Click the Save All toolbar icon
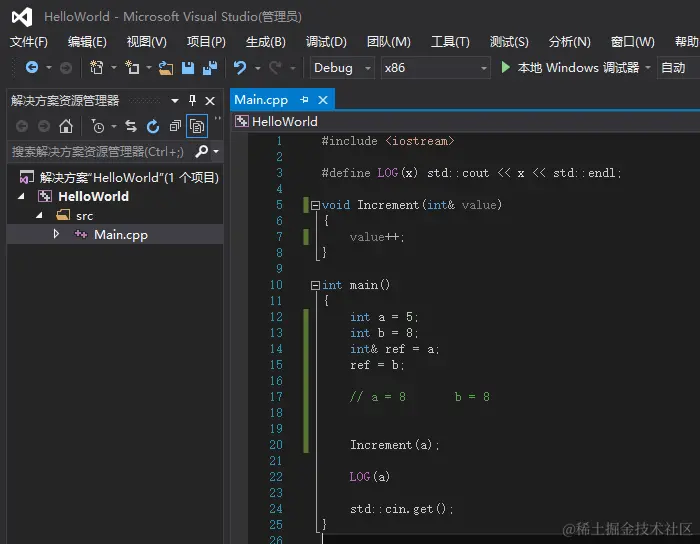The image size is (700, 544). click(210, 68)
